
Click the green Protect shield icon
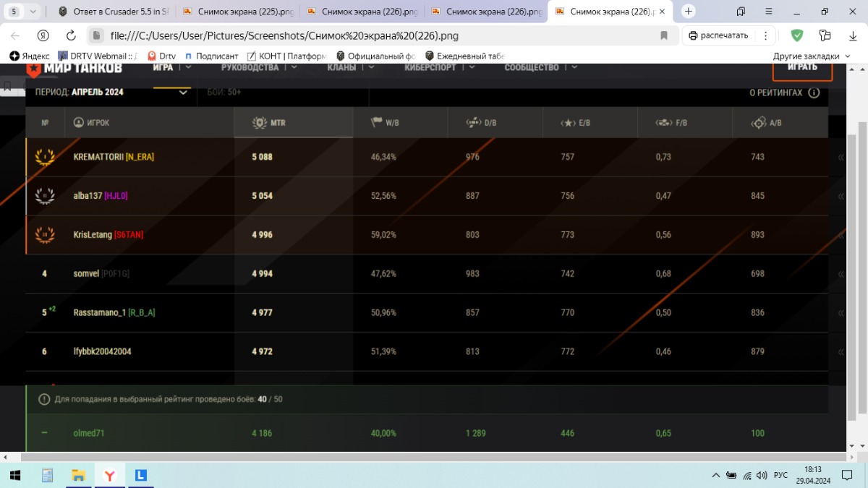[x=796, y=35]
